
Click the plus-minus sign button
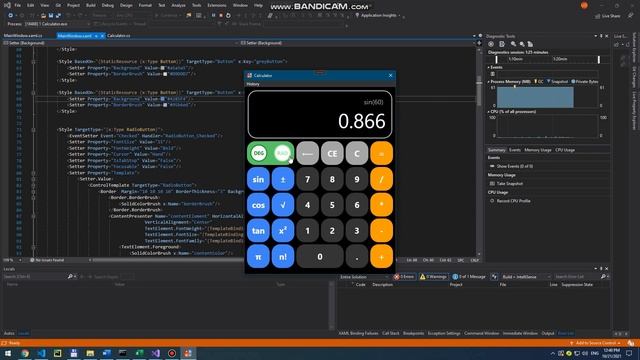pos(283,179)
